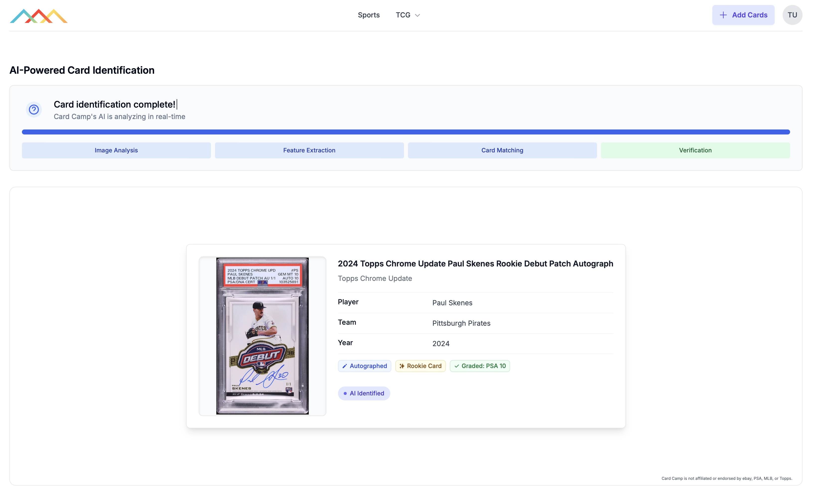Screen dimensions: 813x504
Task: Click the AI-Powered Card Identification heading
Action: 82,70
